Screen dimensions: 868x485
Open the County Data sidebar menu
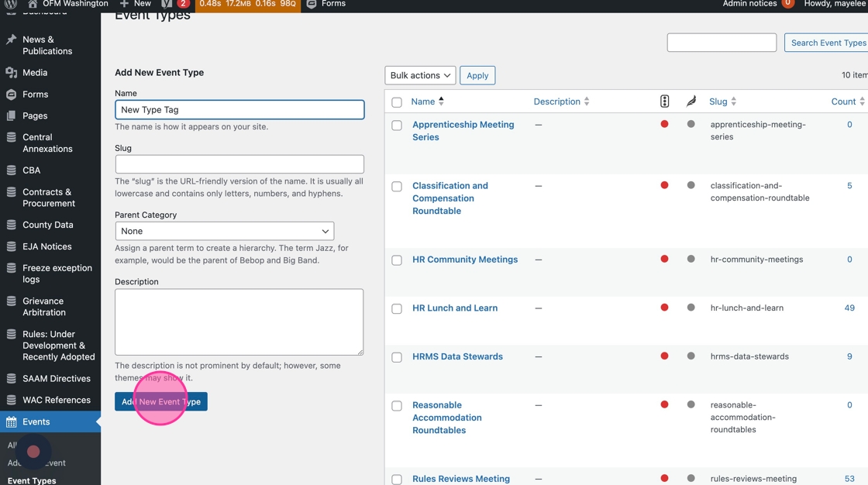pos(47,225)
